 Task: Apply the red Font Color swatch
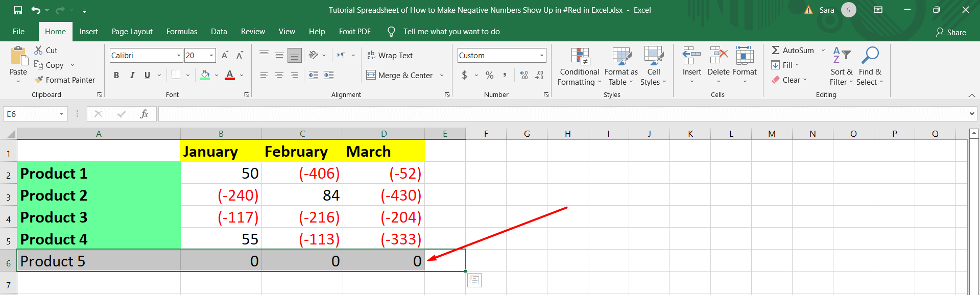230,75
